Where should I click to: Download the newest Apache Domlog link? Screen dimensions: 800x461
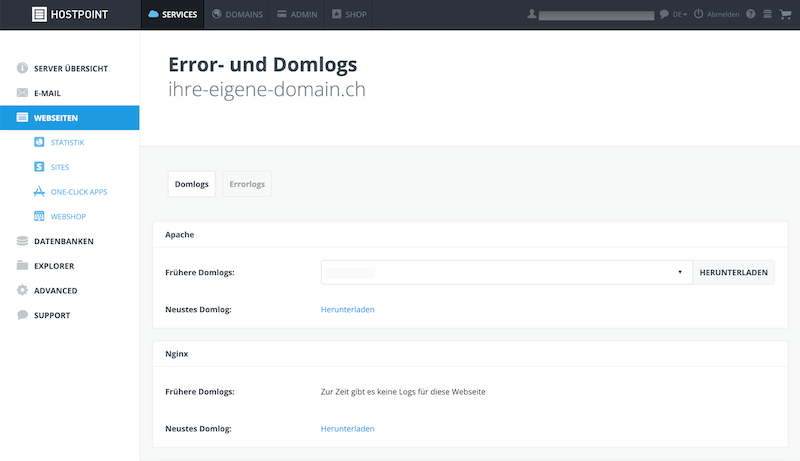(x=347, y=310)
